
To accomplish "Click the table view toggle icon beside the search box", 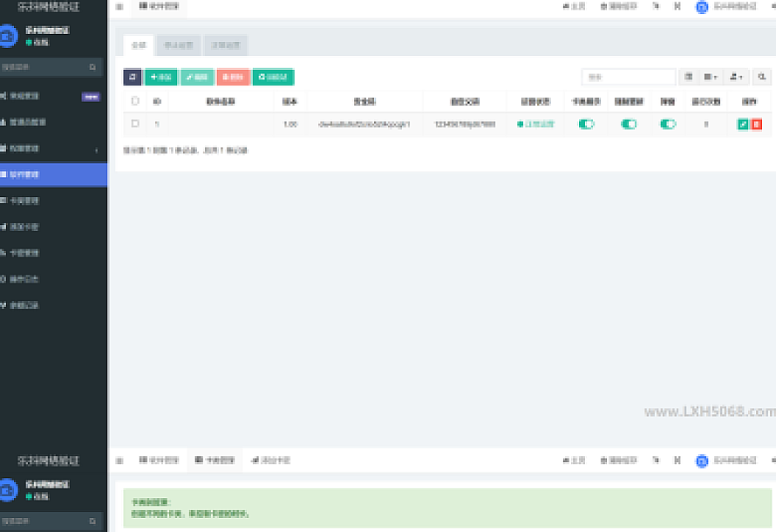I will click(x=689, y=77).
